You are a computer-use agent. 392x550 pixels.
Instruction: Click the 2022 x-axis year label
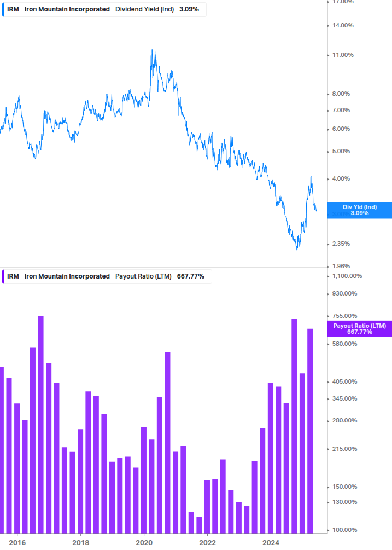tap(207, 543)
